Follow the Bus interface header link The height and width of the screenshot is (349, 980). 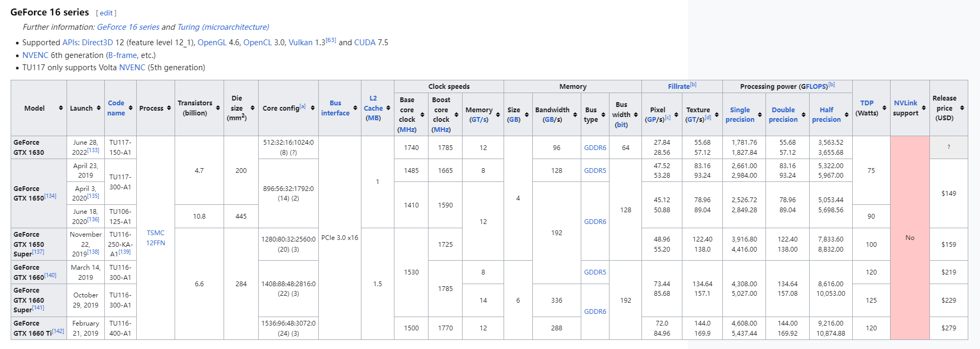coord(335,108)
